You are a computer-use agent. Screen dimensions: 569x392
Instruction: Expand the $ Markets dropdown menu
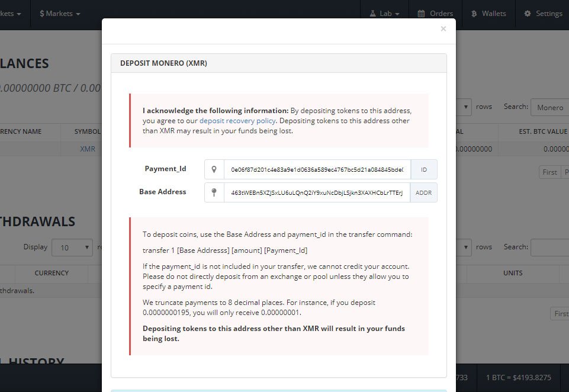point(60,14)
